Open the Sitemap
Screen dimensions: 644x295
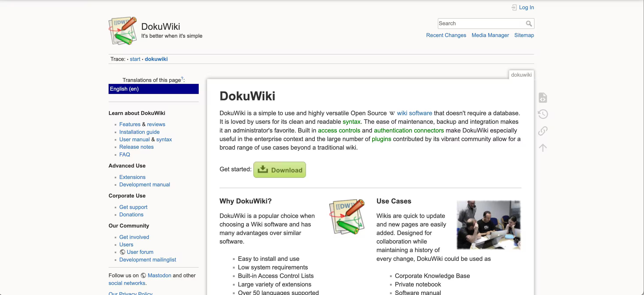pyautogui.click(x=524, y=35)
